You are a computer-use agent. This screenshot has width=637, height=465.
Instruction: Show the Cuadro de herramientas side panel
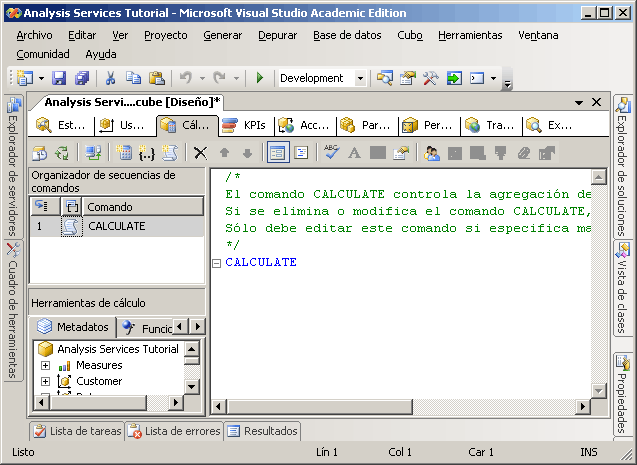tap(13, 310)
